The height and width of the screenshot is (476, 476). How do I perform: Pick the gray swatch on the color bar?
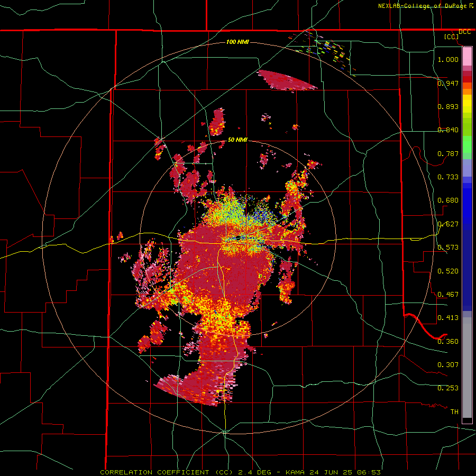point(467,368)
